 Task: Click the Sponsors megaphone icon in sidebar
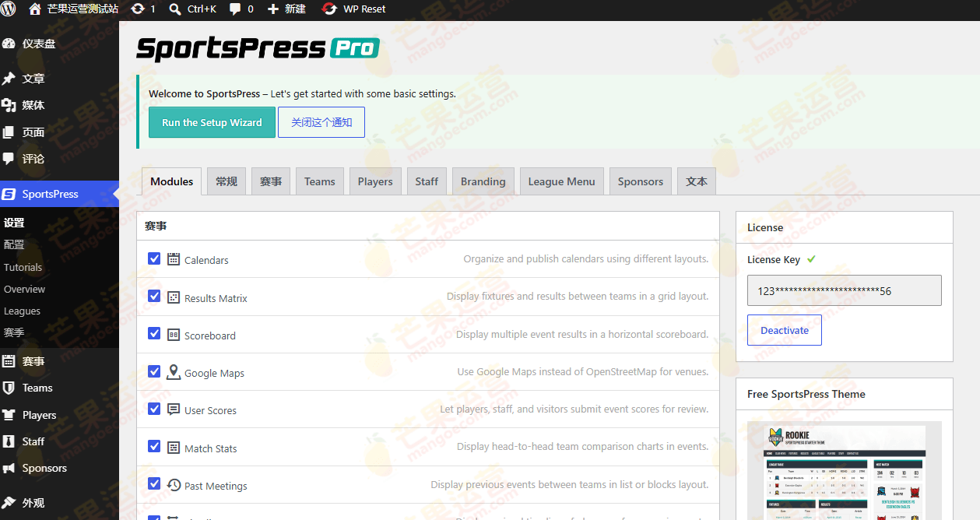[x=9, y=468]
